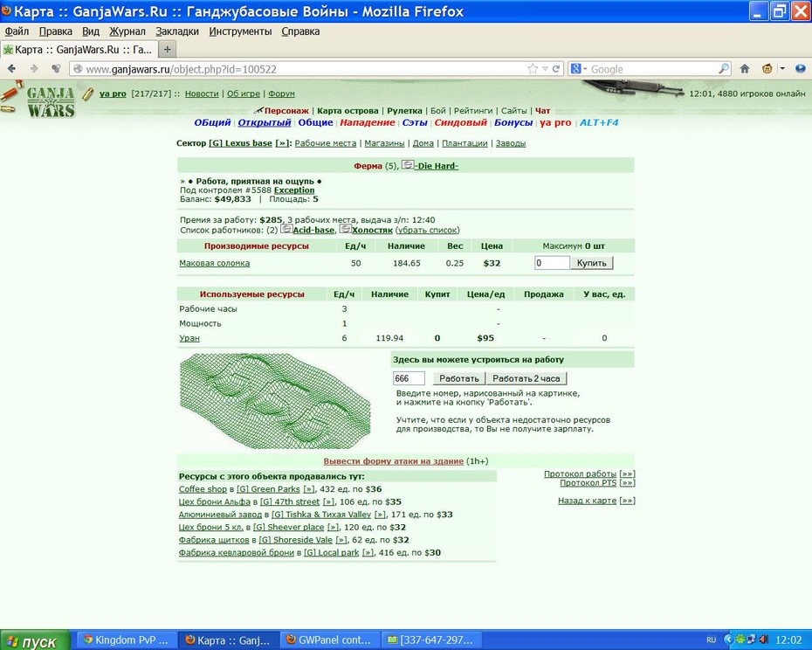Open the Рулетка link
This screenshot has width=812, height=650.
[x=404, y=110]
